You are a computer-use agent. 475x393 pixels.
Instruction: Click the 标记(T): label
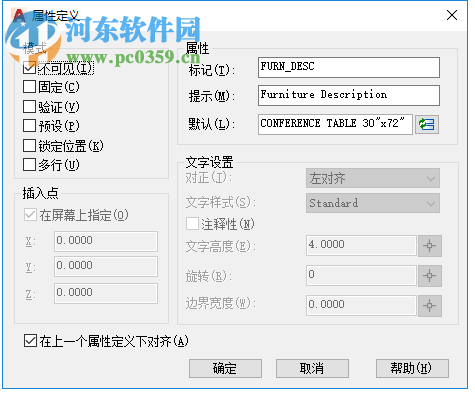(212, 70)
